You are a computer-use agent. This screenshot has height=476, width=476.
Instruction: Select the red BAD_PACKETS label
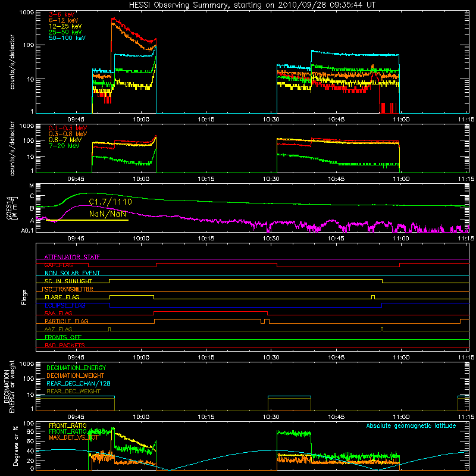[x=65, y=345]
